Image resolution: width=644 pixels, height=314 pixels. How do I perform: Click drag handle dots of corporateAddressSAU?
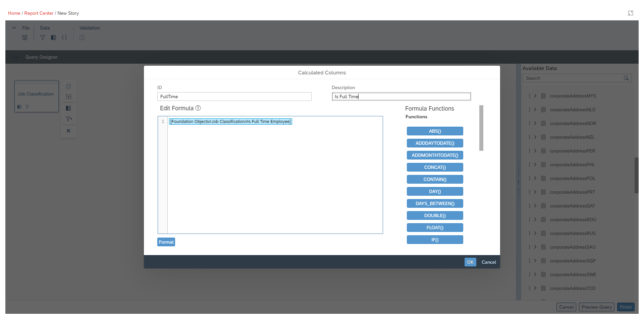click(530, 247)
